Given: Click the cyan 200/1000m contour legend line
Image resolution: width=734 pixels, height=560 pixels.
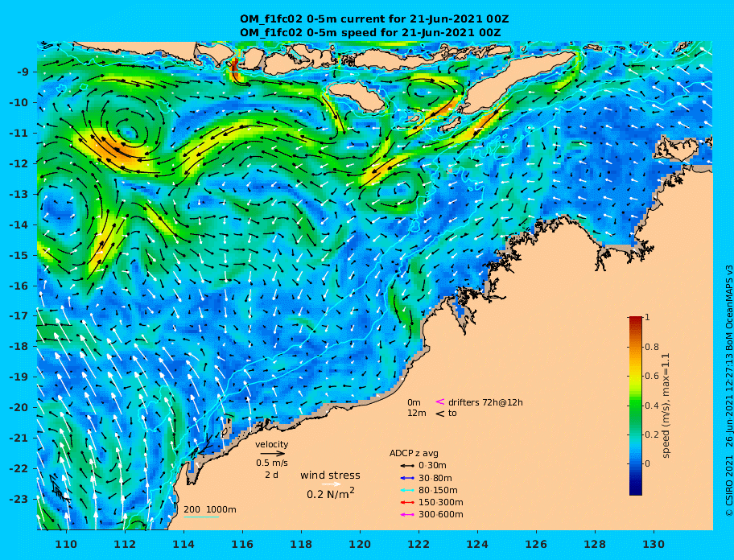Looking at the screenshot, I should click(201, 517).
